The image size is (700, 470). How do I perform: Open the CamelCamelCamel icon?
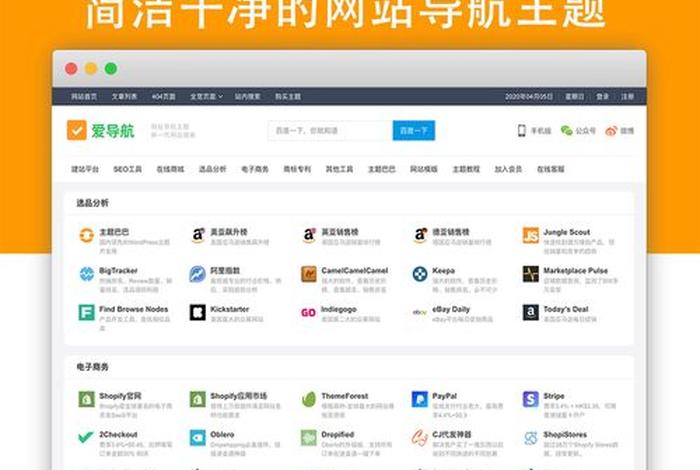308,274
